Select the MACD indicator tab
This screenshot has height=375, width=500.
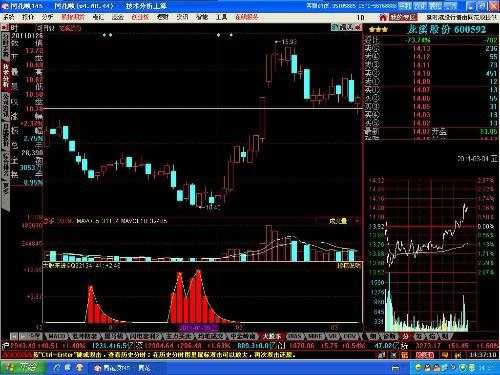[x=57, y=336]
